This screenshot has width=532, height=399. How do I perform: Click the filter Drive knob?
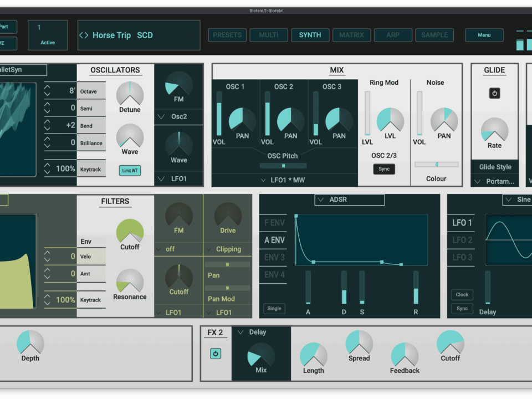pyautogui.click(x=228, y=214)
